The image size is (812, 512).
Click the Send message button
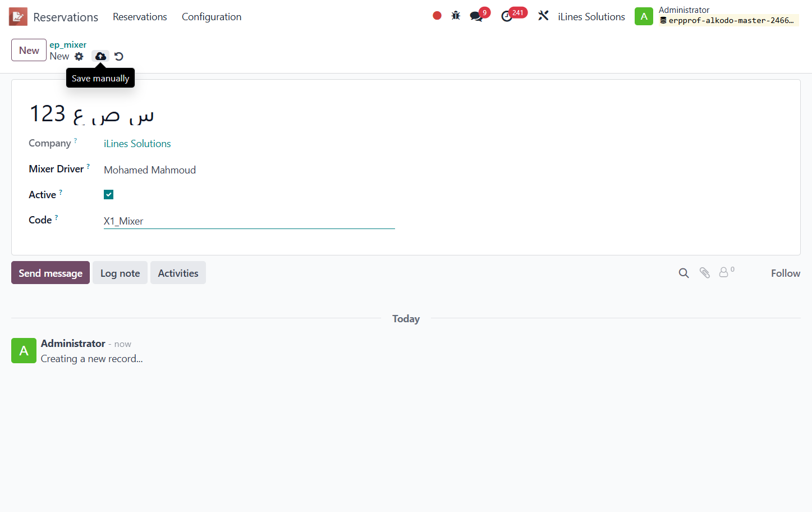pos(51,273)
